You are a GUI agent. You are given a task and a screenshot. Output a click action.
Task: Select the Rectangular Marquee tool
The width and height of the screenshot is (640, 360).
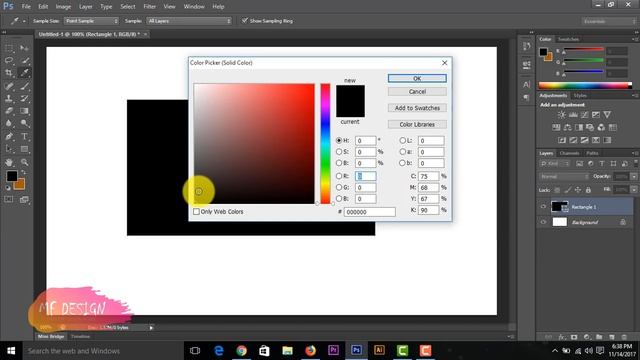(x=9, y=48)
